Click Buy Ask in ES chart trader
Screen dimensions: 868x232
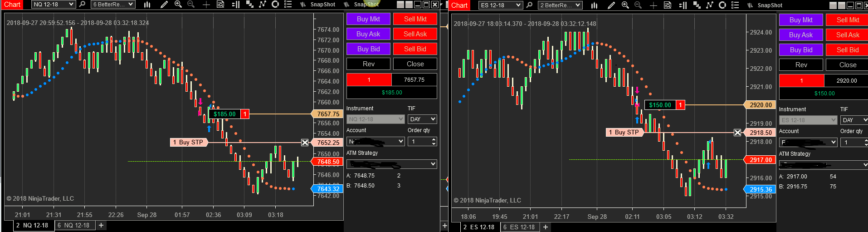[801, 35]
